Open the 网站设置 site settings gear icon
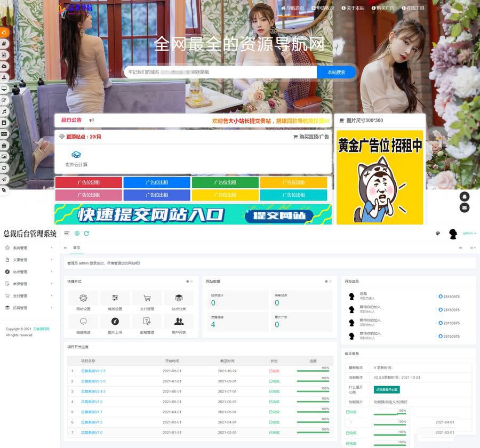Image resolution: width=480 pixels, height=448 pixels. click(x=83, y=299)
